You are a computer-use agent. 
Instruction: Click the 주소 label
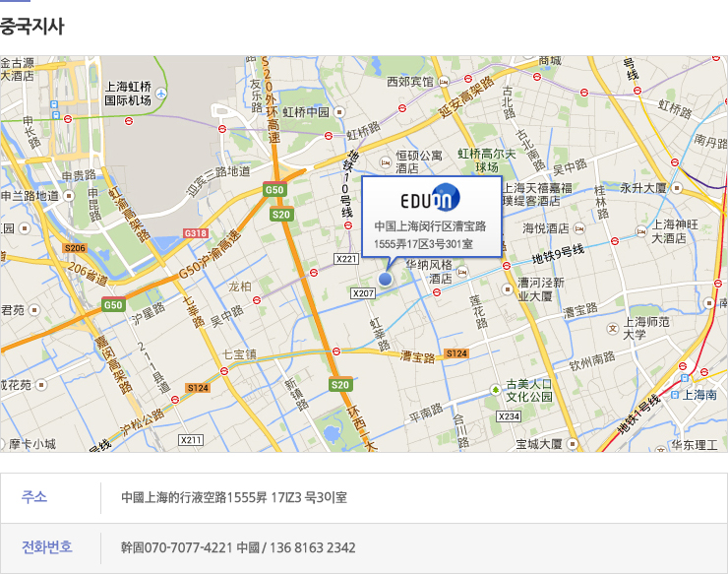tap(34, 497)
